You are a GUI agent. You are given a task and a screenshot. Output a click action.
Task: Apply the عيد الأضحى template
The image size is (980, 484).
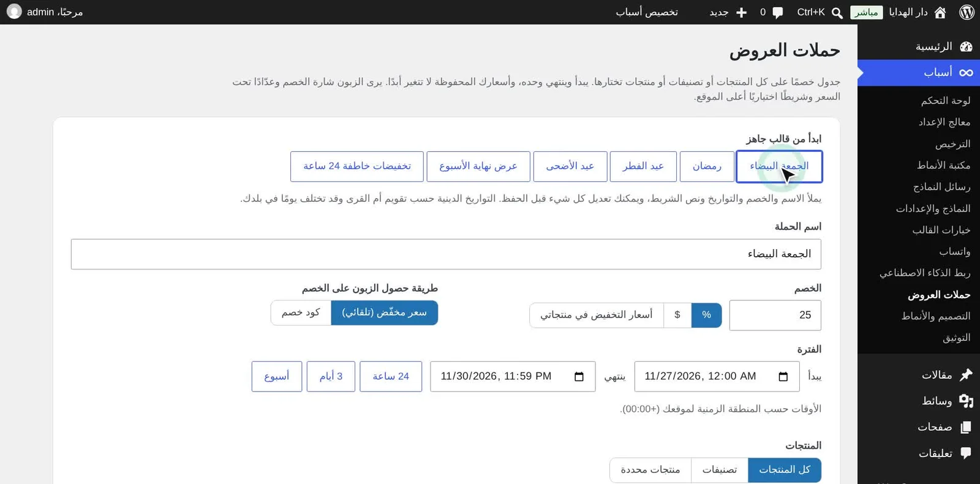point(570,166)
